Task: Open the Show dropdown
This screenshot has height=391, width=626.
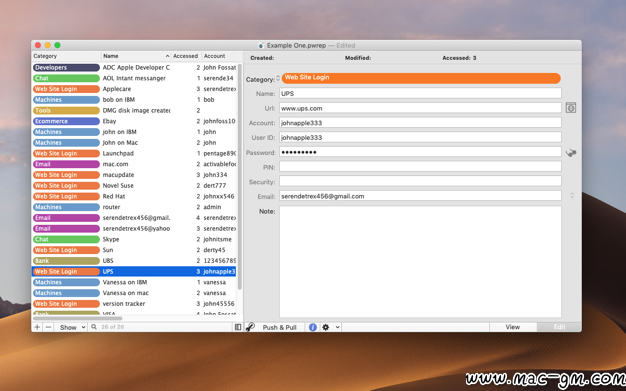Action: click(x=72, y=327)
